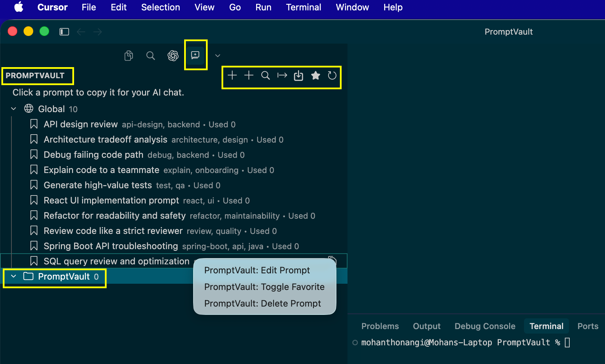This screenshot has width=605, height=364.
Task: Open additional views chevron in activity bar
Action: click(218, 55)
